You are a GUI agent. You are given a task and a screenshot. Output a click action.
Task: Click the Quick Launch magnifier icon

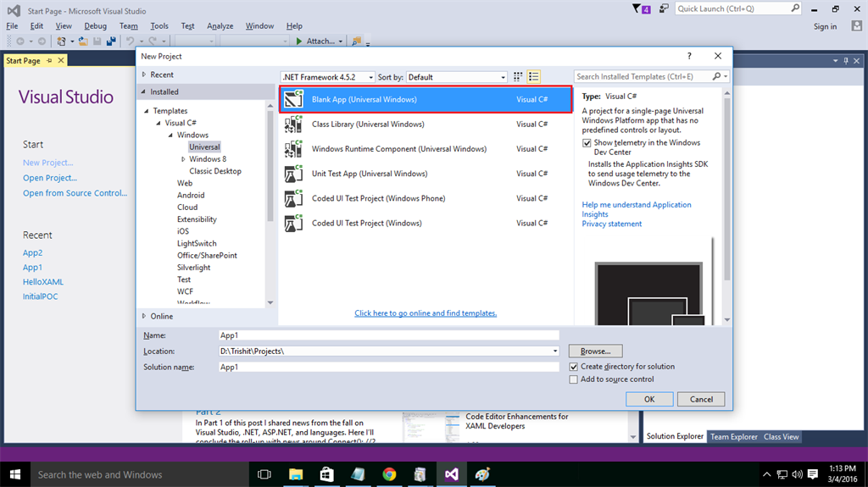tap(795, 8)
